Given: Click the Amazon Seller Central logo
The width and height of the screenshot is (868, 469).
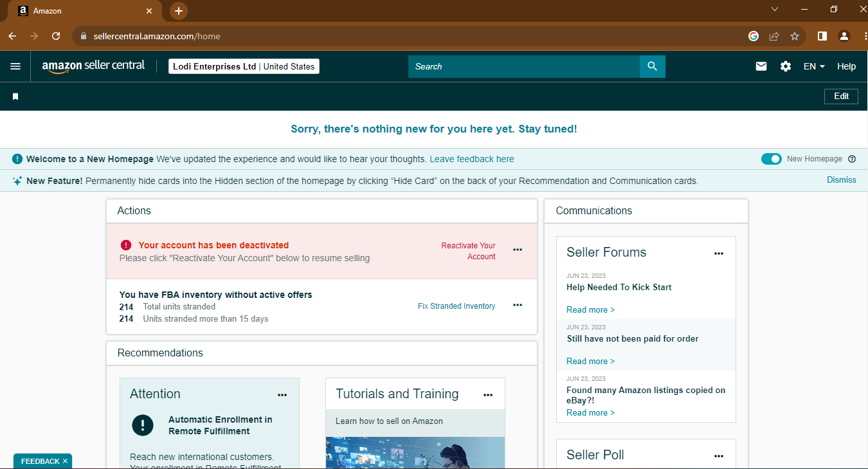Looking at the screenshot, I should pos(93,66).
